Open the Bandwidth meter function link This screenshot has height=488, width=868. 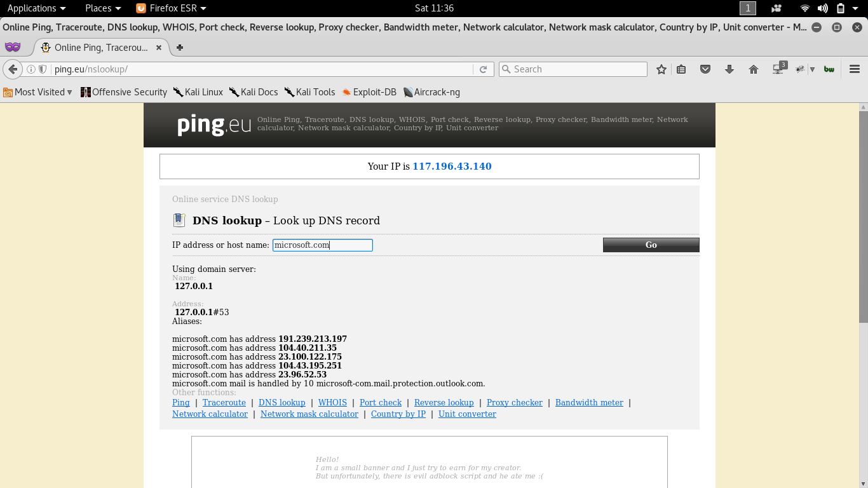point(590,402)
